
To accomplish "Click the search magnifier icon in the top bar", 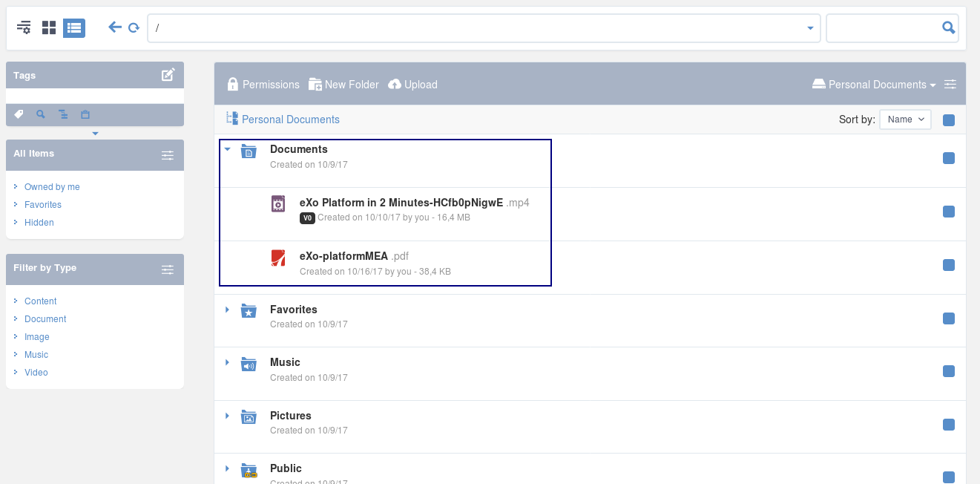I will 948,27.
